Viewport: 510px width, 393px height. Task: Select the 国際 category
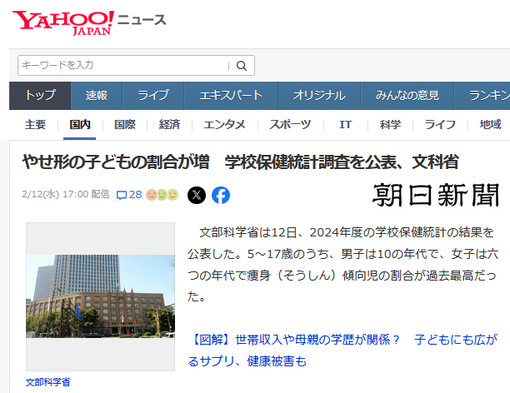125,125
